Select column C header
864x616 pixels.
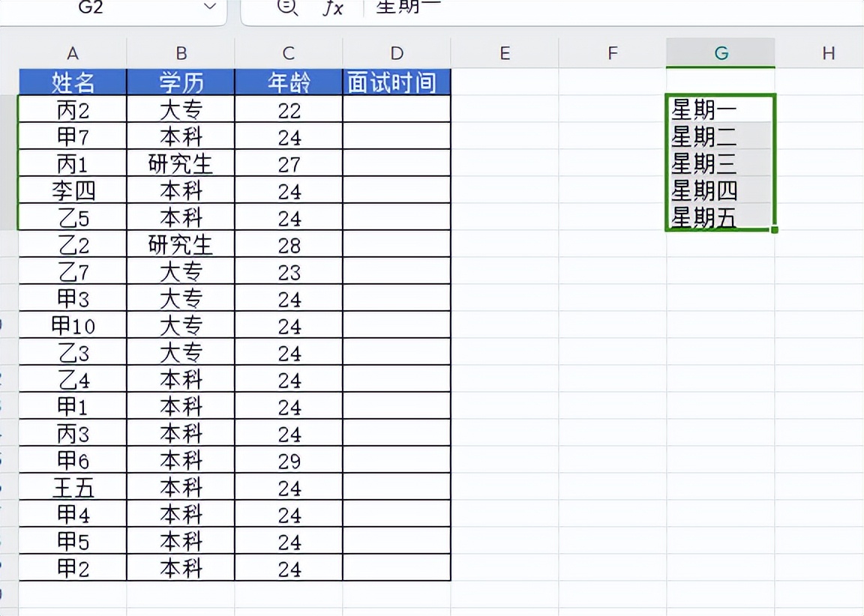[289, 53]
